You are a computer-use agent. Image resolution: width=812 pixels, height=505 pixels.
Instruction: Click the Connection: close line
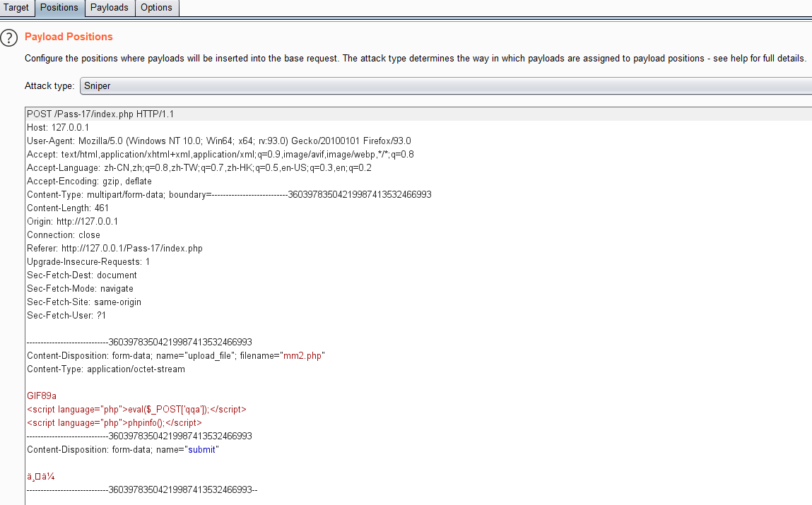(x=64, y=235)
